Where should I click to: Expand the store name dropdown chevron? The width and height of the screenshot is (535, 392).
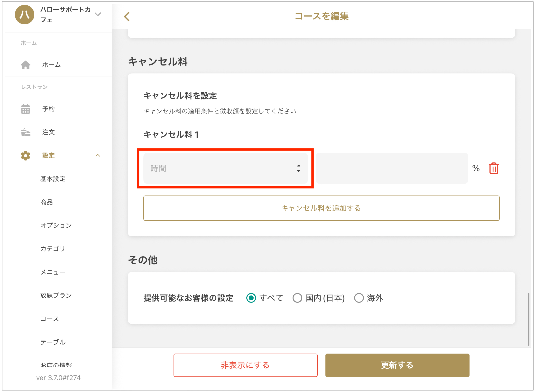click(98, 14)
